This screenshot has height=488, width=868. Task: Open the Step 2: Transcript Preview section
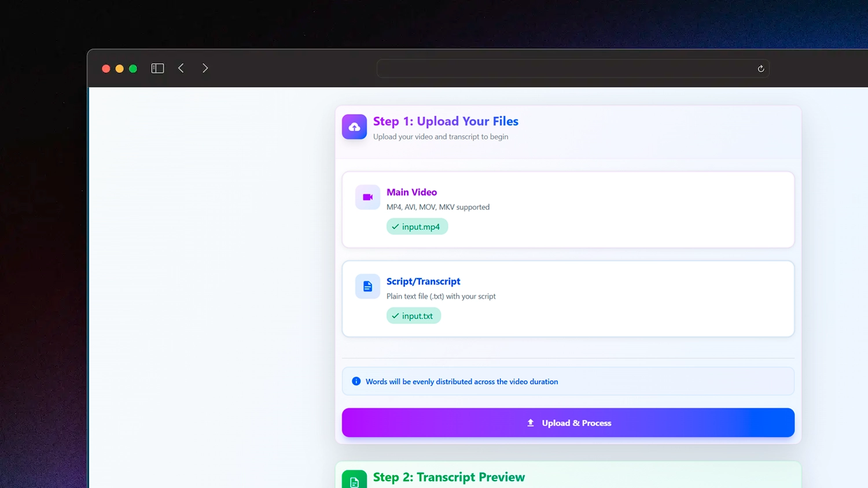pyautogui.click(x=448, y=477)
